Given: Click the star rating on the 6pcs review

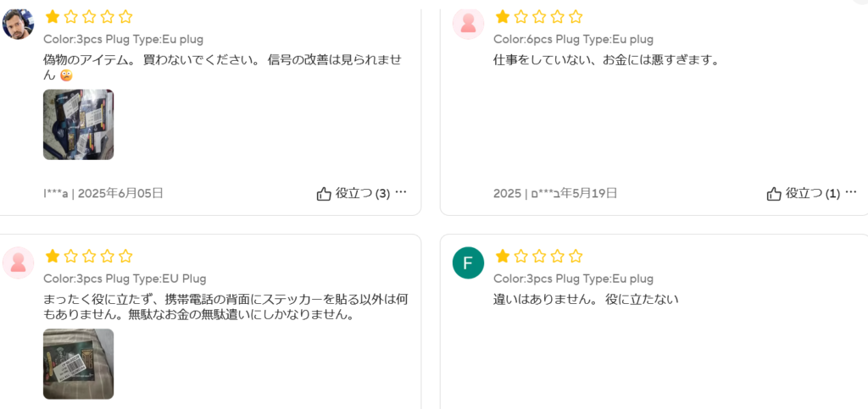Looking at the screenshot, I should point(539,16).
